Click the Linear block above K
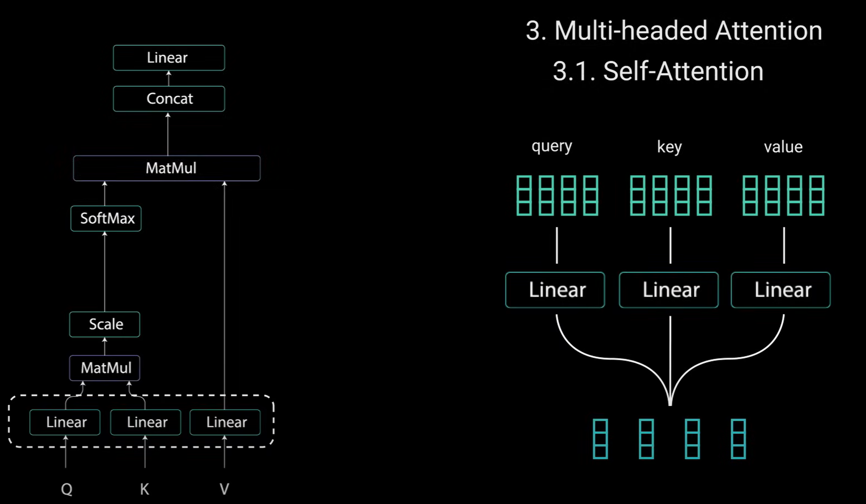Screen dimensions: 866x504 pyautogui.click(x=146, y=422)
